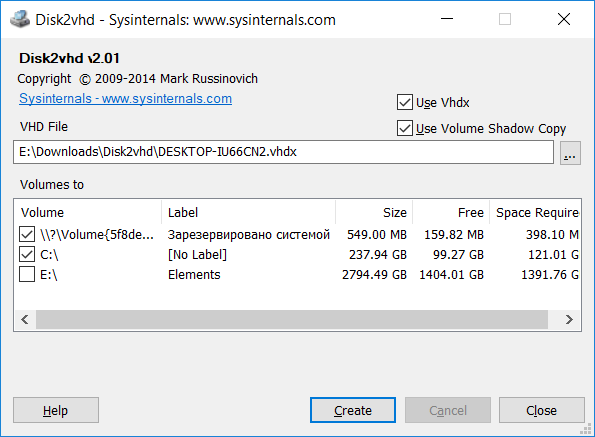Click the 'C:\' volume name text
Viewport: 595px width, 437px height.
point(49,254)
